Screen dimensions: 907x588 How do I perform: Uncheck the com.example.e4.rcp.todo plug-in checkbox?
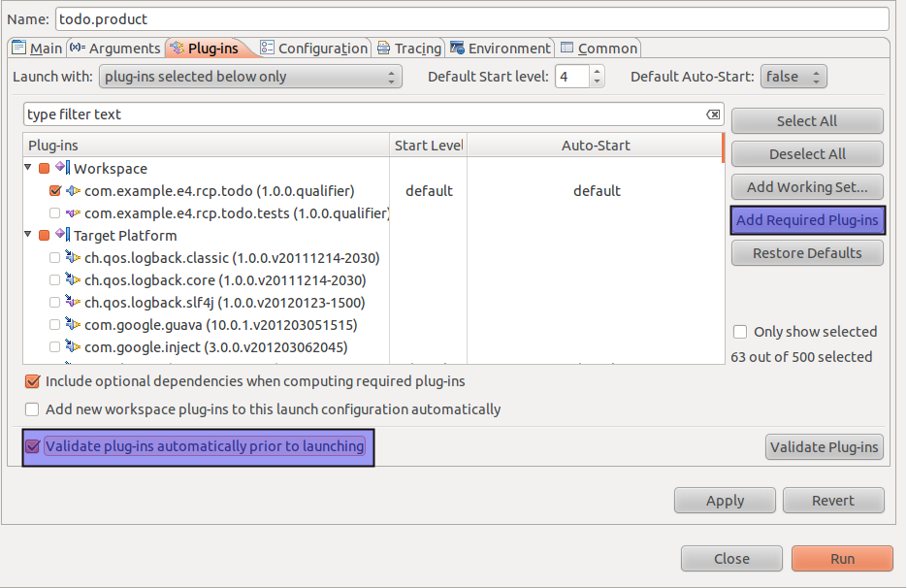pyautogui.click(x=54, y=191)
